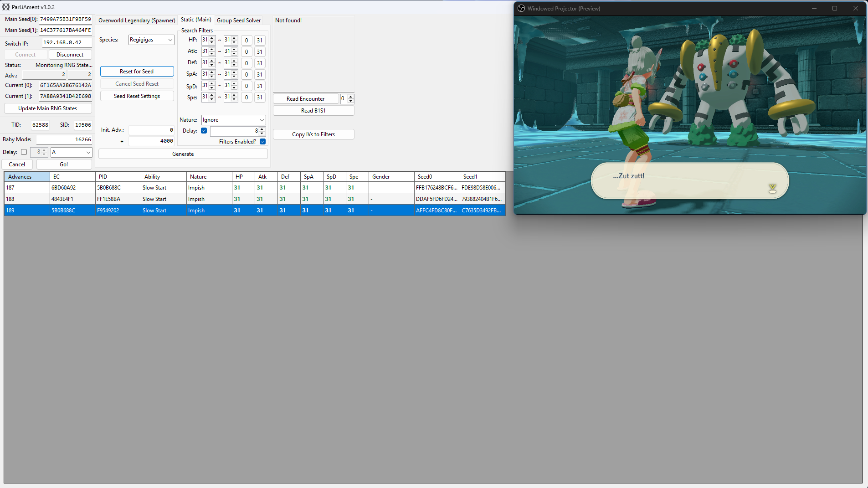Open Seed Reset Settings
The width and height of the screenshot is (868, 488).
137,96
